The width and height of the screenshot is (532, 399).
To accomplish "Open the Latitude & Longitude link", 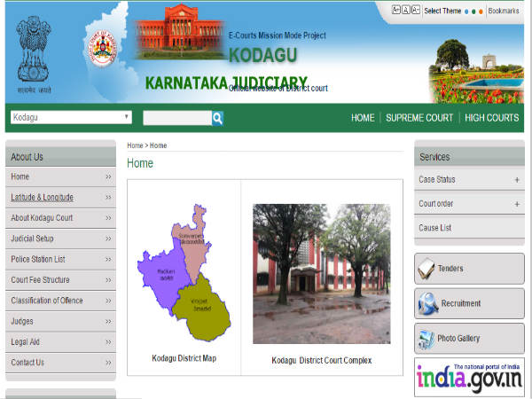I will [x=42, y=198].
